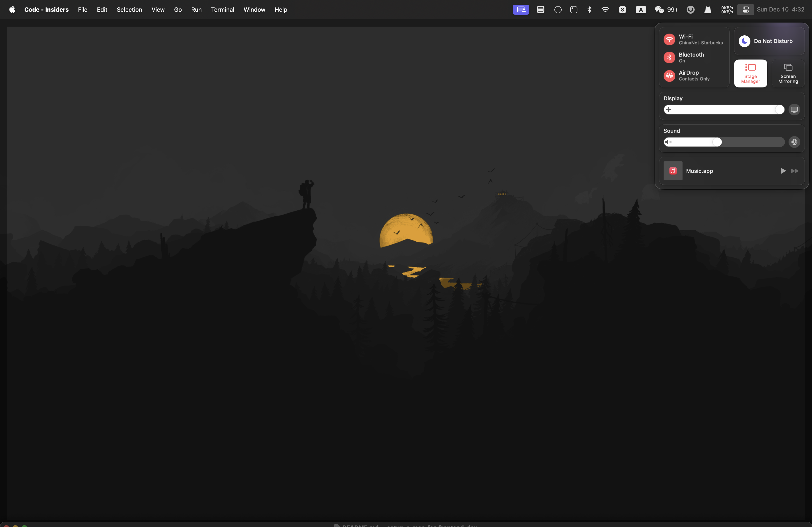812x527 pixels.
Task: Open the Apple menu
Action: point(12,9)
